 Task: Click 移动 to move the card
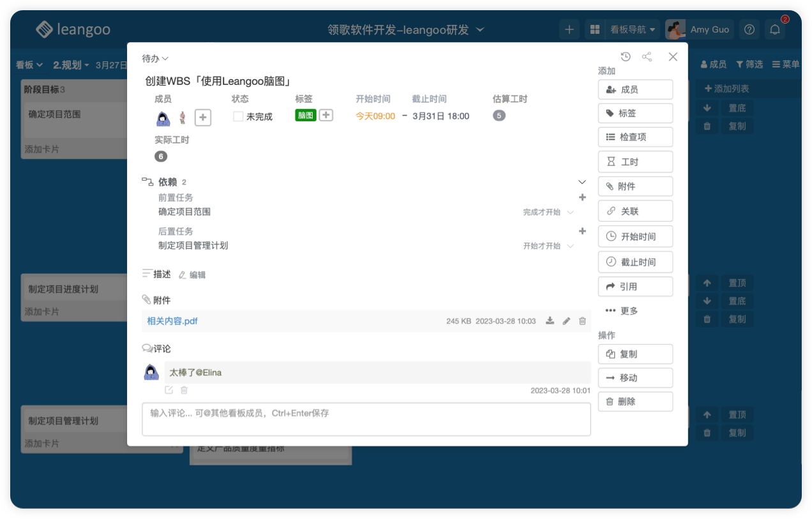[635, 378]
